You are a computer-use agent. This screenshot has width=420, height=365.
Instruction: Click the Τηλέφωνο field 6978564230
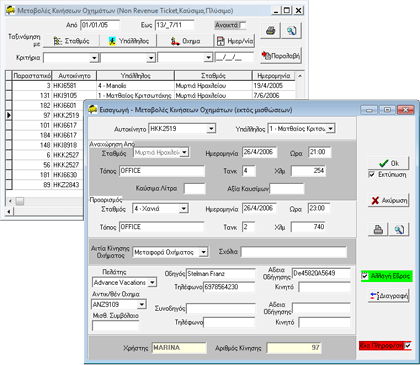click(x=229, y=287)
